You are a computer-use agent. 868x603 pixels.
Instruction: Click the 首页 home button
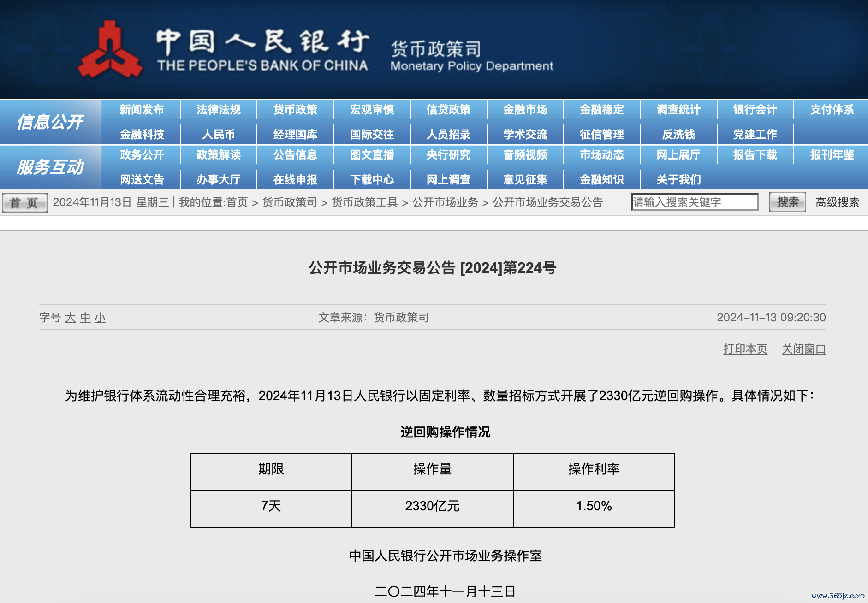click(x=24, y=203)
